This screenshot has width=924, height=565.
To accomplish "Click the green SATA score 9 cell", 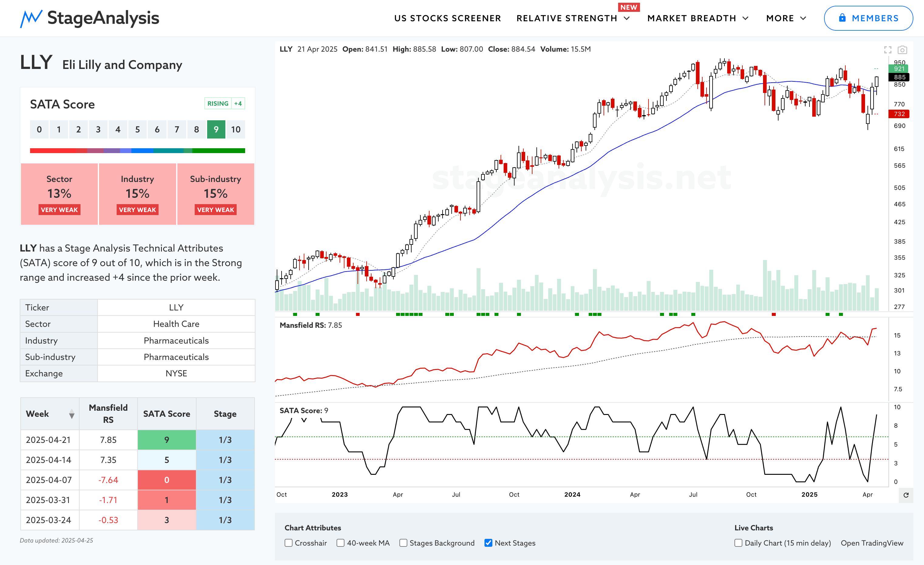I will coord(216,129).
